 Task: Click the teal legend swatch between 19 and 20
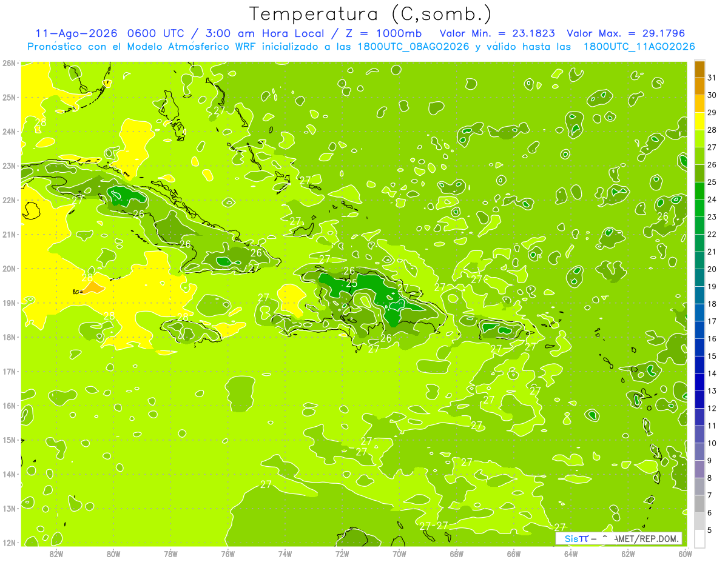(x=700, y=278)
